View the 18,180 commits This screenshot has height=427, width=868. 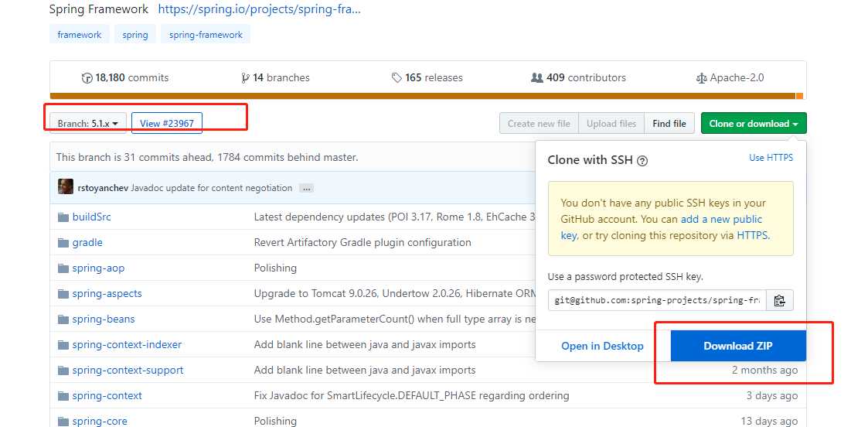pyautogui.click(x=125, y=77)
